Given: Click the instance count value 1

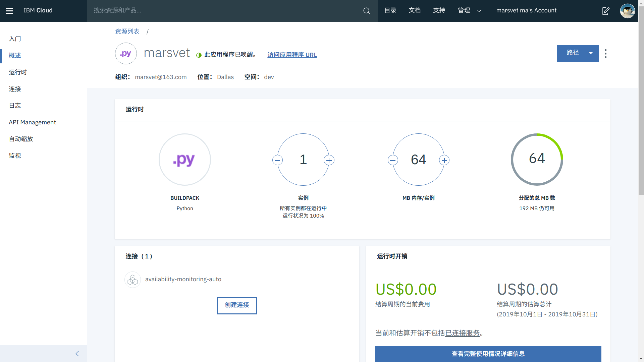Looking at the screenshot, I should point(303,160).
